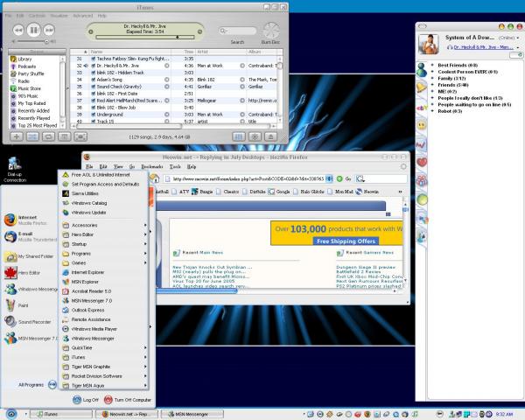Open the eBay tab in MSN Messenger

point(422,108)
